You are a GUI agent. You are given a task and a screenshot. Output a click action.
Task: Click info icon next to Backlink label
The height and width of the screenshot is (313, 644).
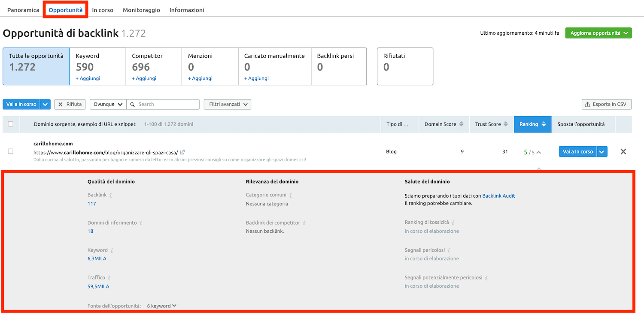tap(110, 195)
